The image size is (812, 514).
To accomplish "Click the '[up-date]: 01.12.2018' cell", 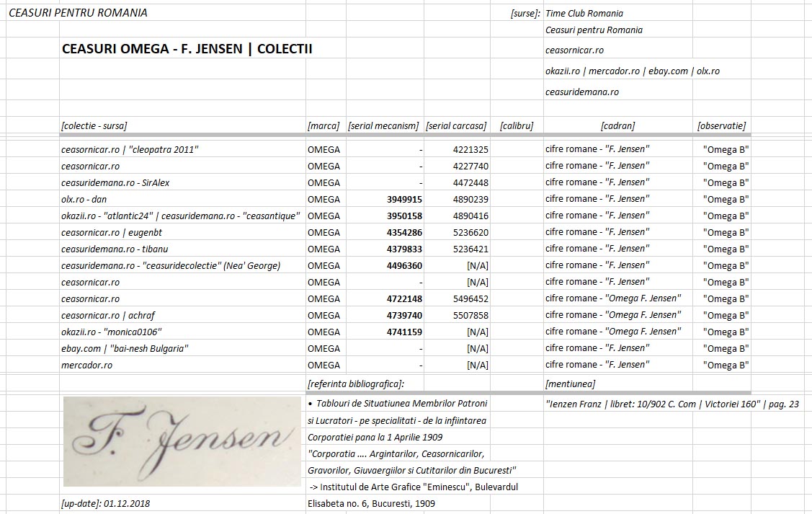I will click(106, 504).
